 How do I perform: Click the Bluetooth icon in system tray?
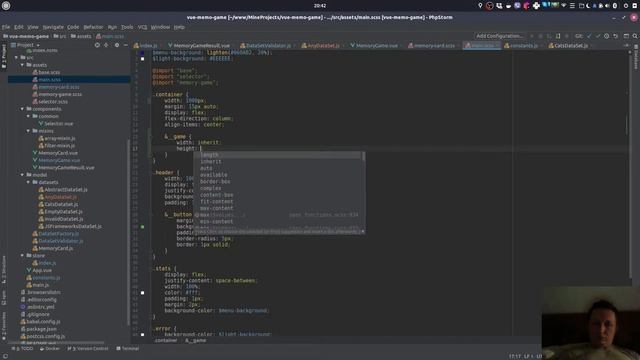click(615, 6)
